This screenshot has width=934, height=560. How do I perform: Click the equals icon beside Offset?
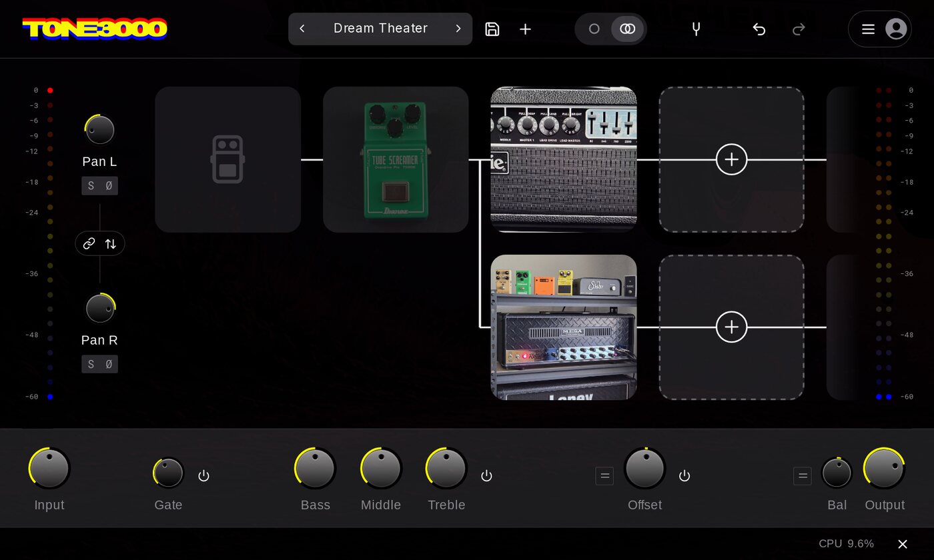[x=604, y=476]
